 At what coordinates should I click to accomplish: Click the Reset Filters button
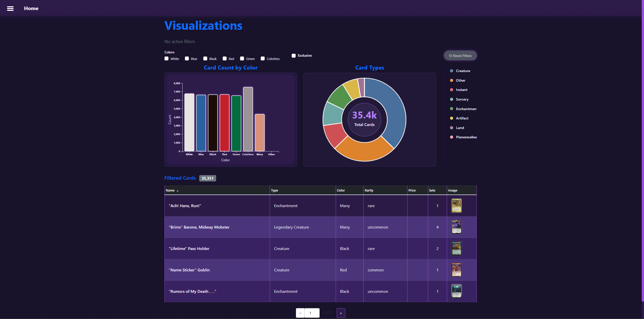coord(460,56)
